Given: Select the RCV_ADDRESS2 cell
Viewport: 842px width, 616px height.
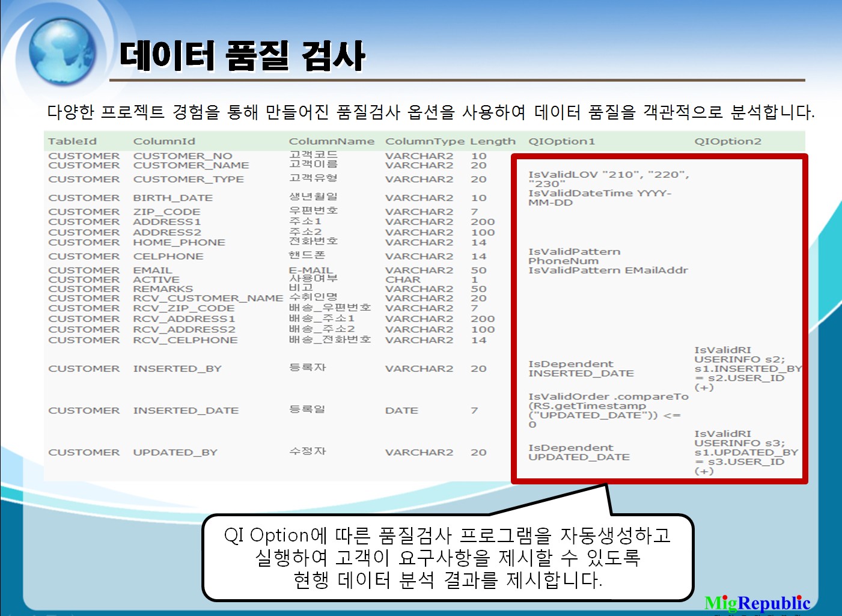Looking at the screenshot, I should (x=184, y=329).
